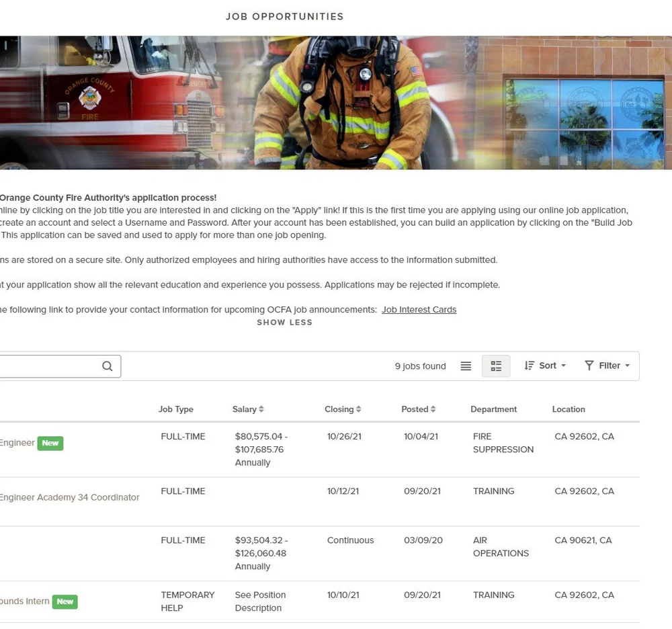Toggle Posted date sort order

pyautogui.click(x=434, y=409)
